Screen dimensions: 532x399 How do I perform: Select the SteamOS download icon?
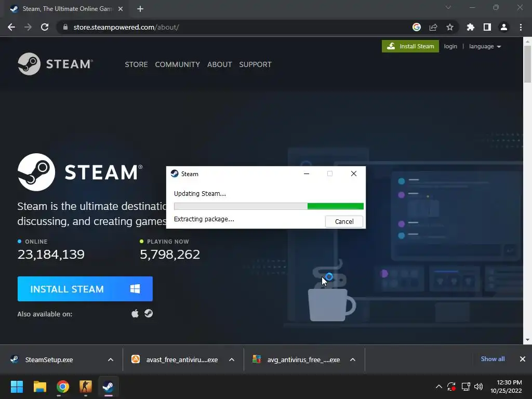[149, 313]
